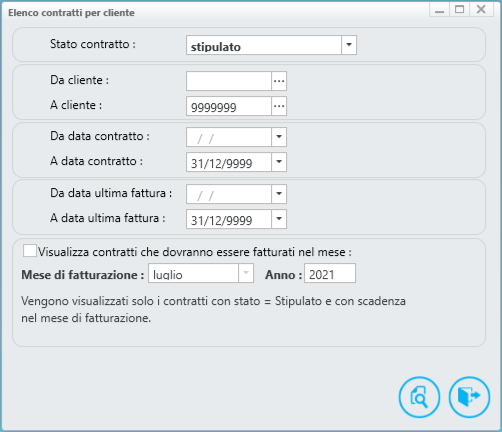The image size is (502, 432).
Task: Click the Da cliente input field
Action: pos(229,81)
